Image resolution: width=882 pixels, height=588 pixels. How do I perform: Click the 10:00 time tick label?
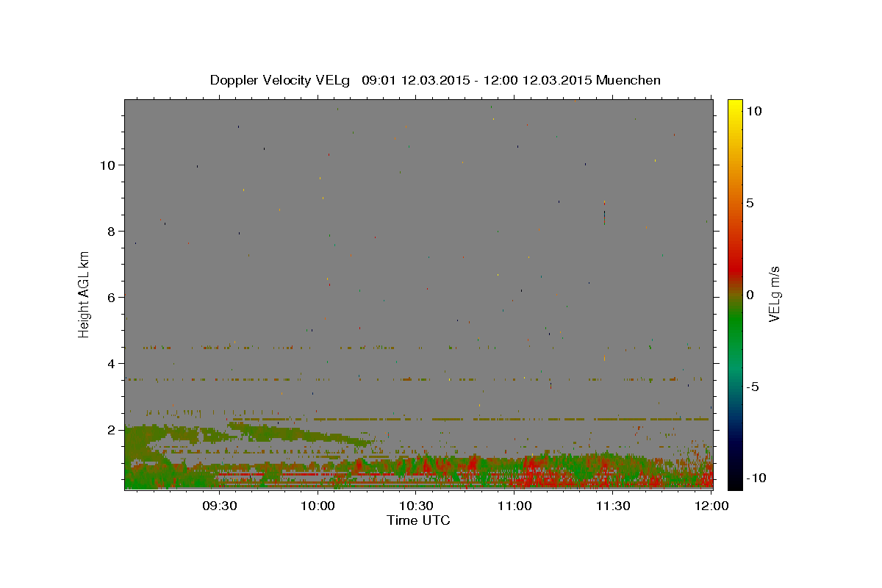tap(318, 506)
